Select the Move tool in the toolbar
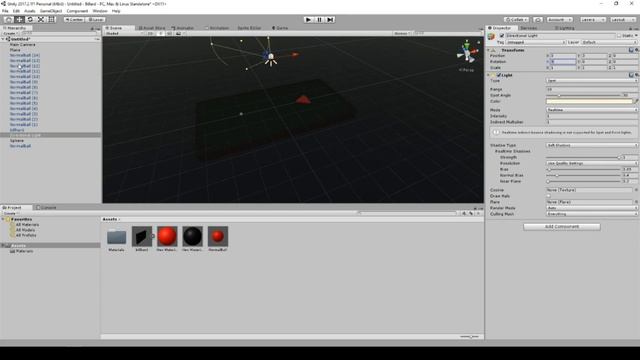640x360 pixels. tap(19, 20)
